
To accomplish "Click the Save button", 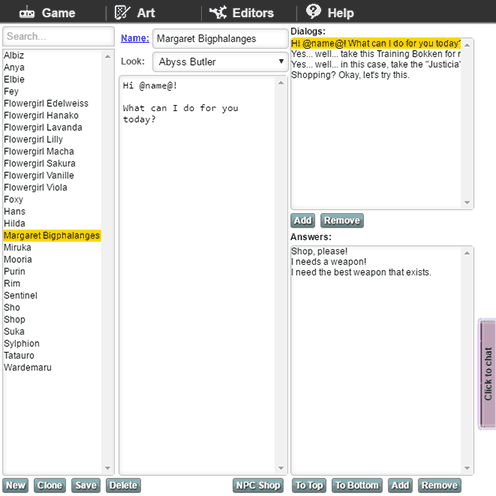I will 86,485.
